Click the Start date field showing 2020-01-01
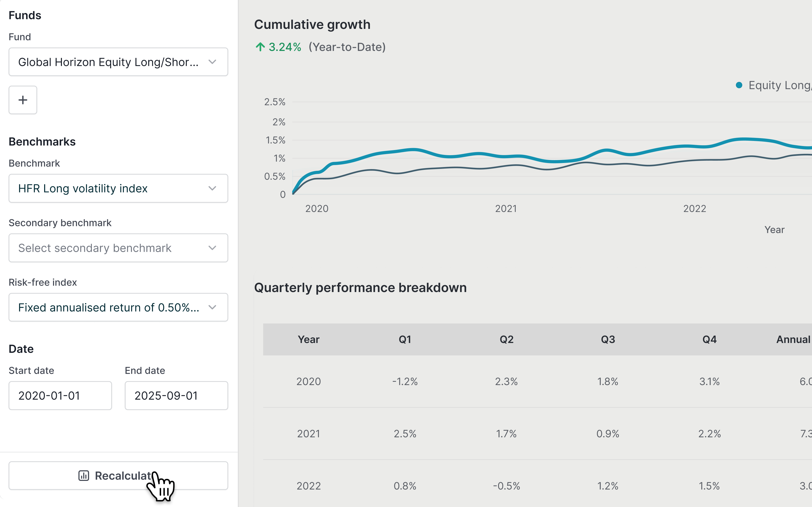812x507 pixels. click(60, 395)
